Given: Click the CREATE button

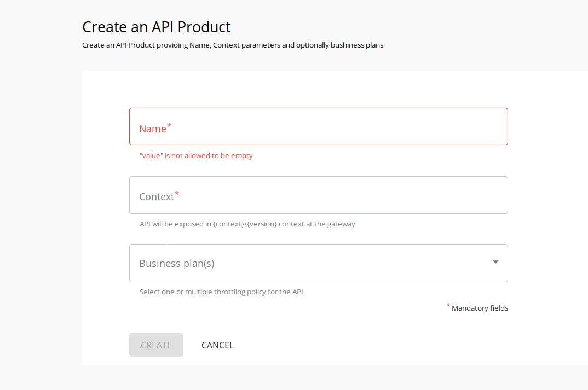Looking at the screenshot, I should (156, 345).
